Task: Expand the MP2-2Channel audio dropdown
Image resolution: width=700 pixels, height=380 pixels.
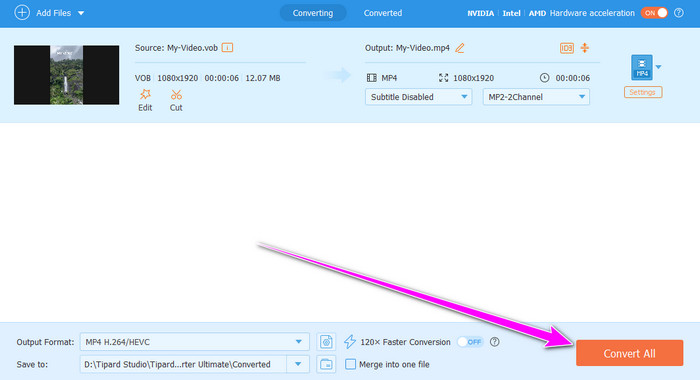Action: [536, 97]
